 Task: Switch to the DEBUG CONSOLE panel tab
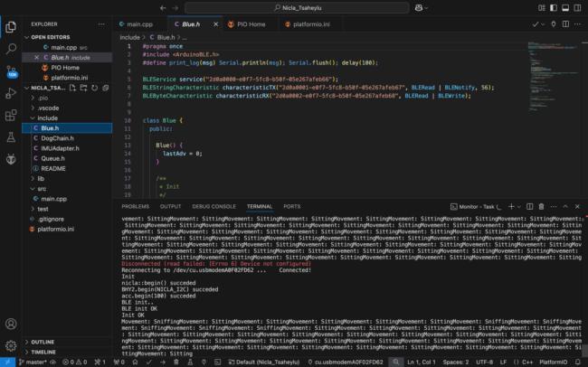[213, 206]
